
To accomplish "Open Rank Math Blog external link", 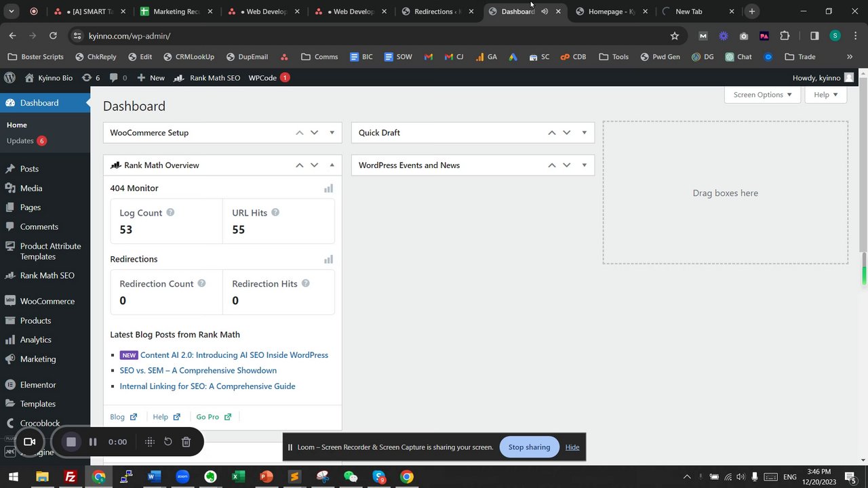I will tap(123, 417).
